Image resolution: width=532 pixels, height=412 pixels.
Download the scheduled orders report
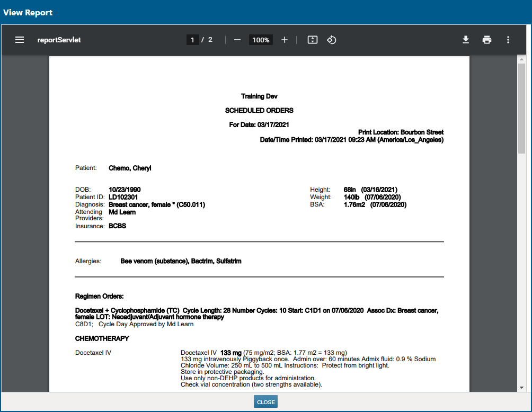coord(466,39)
